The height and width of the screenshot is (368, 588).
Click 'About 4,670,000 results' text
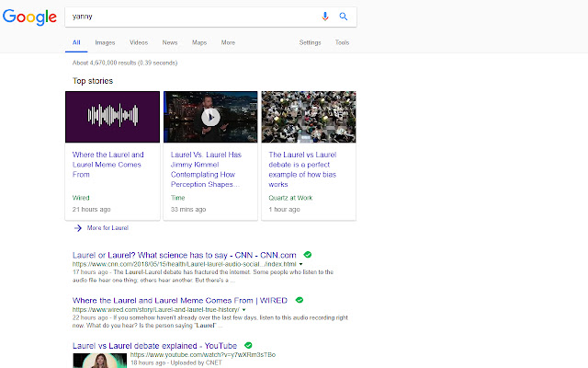coord(125,63)
